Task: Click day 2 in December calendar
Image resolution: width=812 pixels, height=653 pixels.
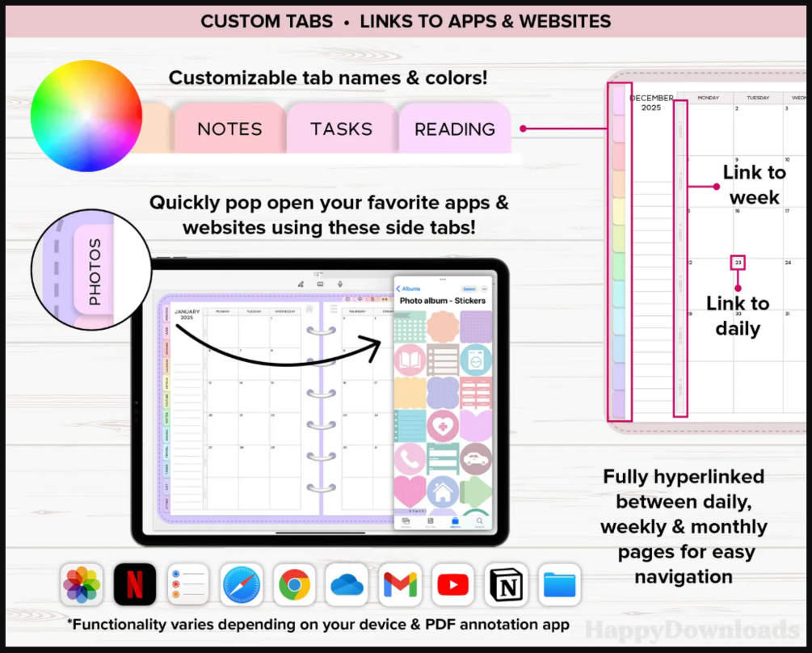Action: pos(736,108)
